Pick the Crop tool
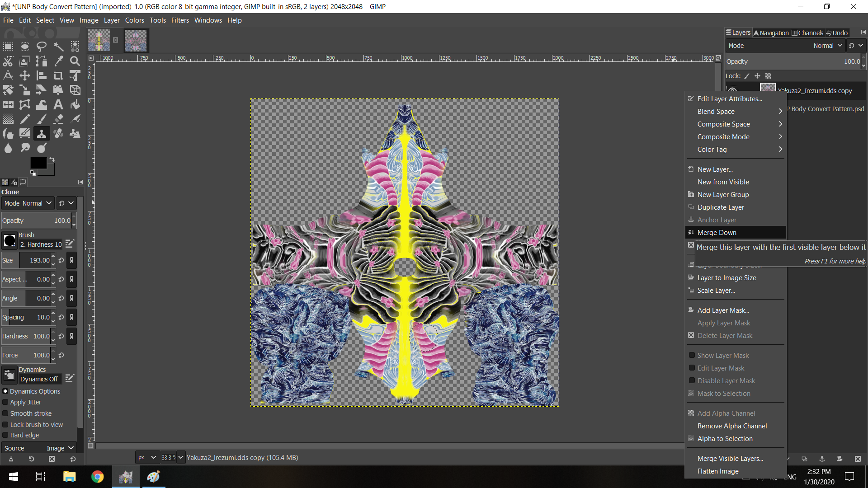Screen dimensions: 868x488 click(58, 75)
